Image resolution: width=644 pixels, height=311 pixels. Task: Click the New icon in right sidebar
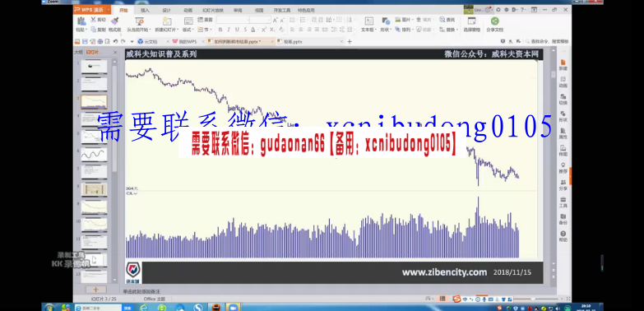(x=563, y=64)
